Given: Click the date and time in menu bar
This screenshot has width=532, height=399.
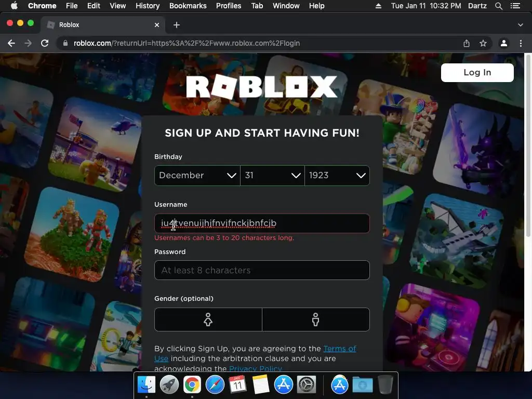Looking at the screenshot, I should coord(426,6).
